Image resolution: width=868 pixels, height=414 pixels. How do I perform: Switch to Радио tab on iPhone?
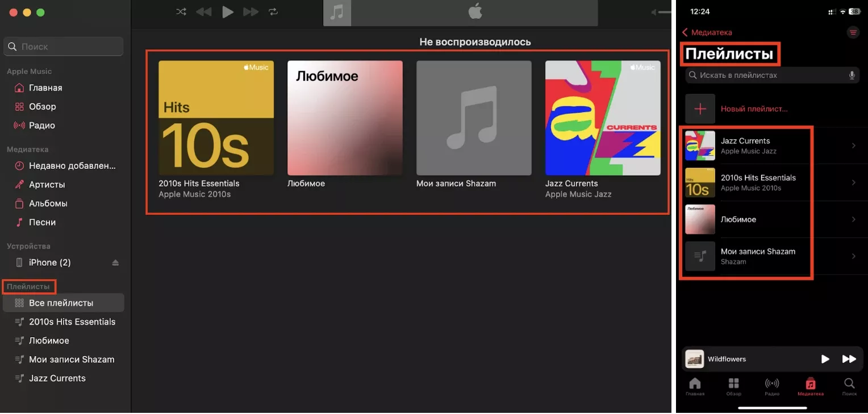(x=772, y=387)
